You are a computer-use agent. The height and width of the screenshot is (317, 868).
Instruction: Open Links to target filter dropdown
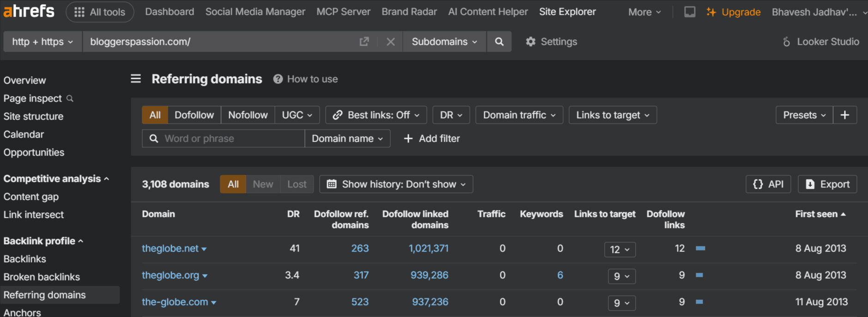coord(613,115)
